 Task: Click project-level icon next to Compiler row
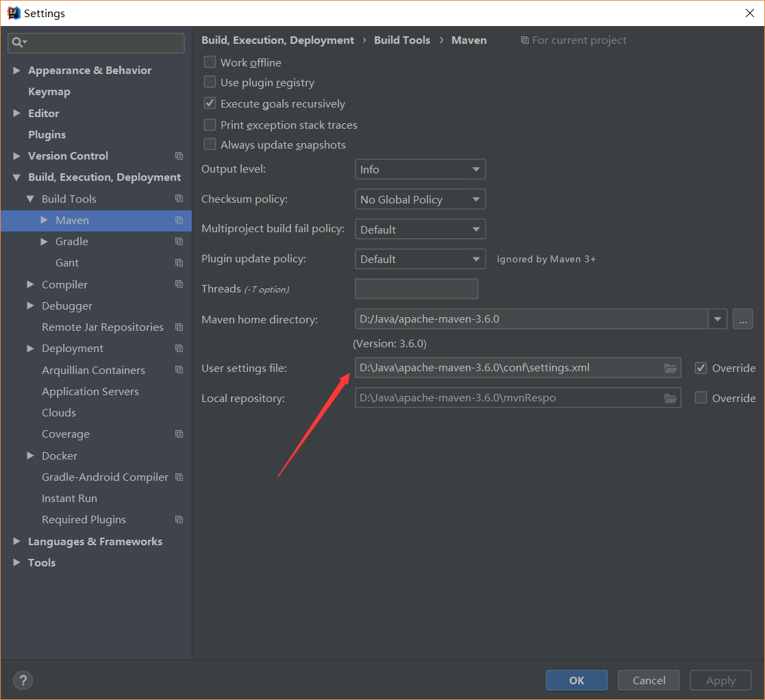tap(179, 284)
